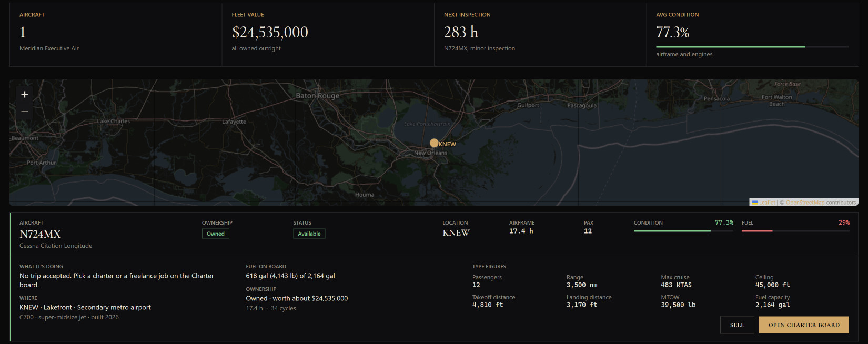Viewport: 868px width, 344px height.
Task: Click the 'No trip accepted' status message
Action: tap(117, 280)
